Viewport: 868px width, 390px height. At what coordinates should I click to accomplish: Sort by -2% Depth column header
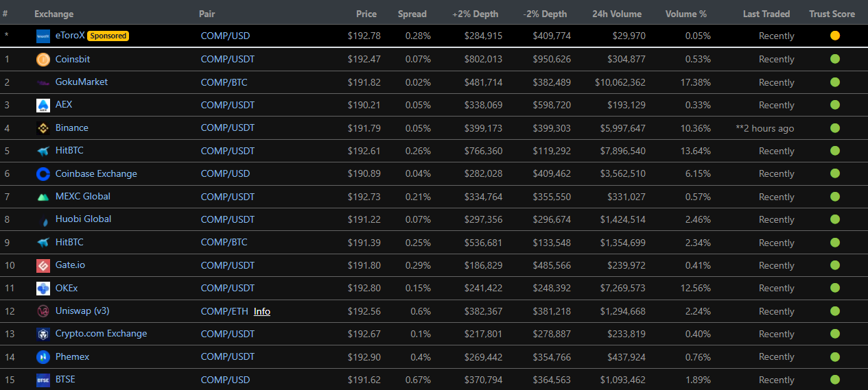tap(545, 14)
